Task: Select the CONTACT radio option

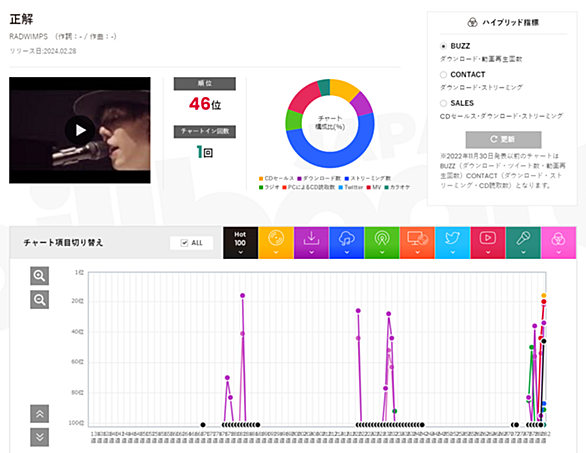Action: pyautogui.click(x=443, y=75)
